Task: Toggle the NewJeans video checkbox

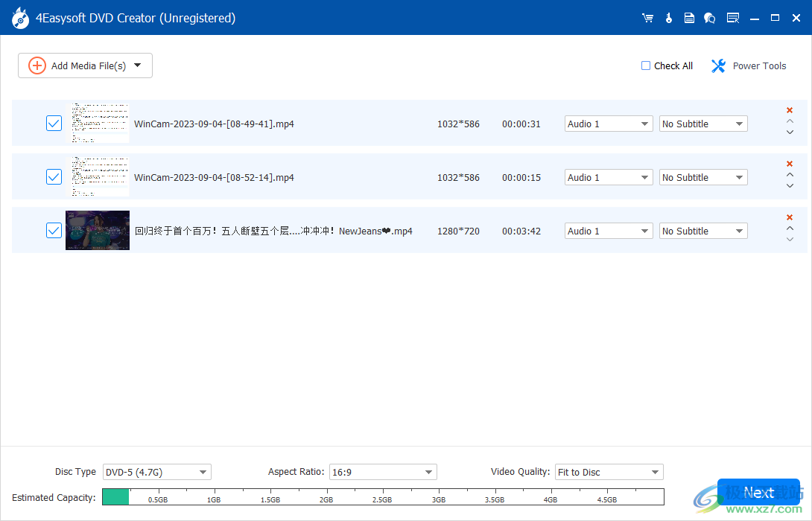Action: [x=53, y=230]
